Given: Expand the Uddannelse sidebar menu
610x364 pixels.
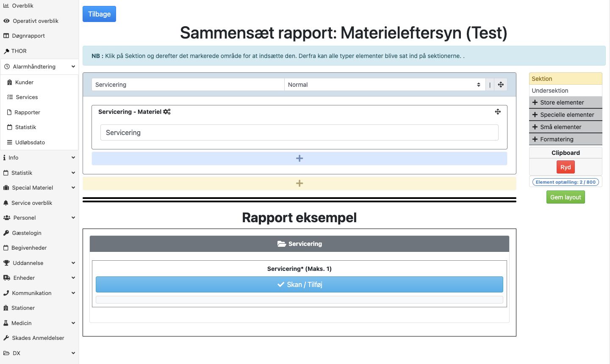Looking at the screenshot, I should click(39, 263).
